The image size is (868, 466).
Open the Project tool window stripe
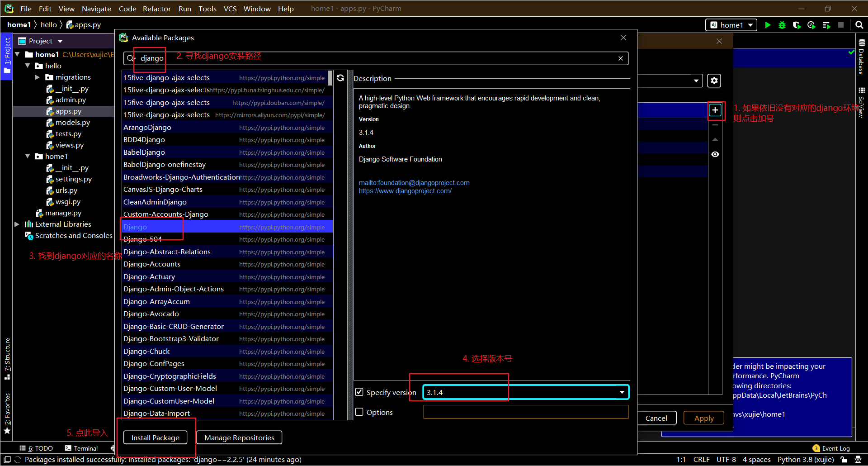tap(7, 56)
